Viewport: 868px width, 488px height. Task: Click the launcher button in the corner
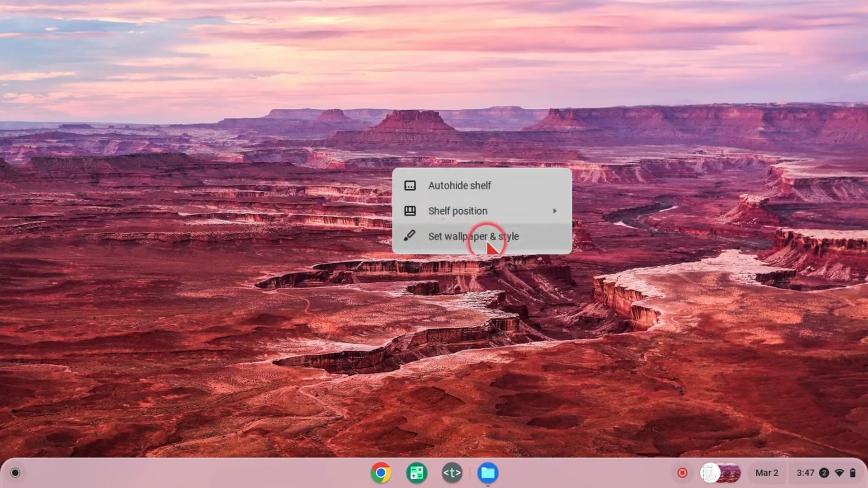pyautogui.click(x=15, y=473)
